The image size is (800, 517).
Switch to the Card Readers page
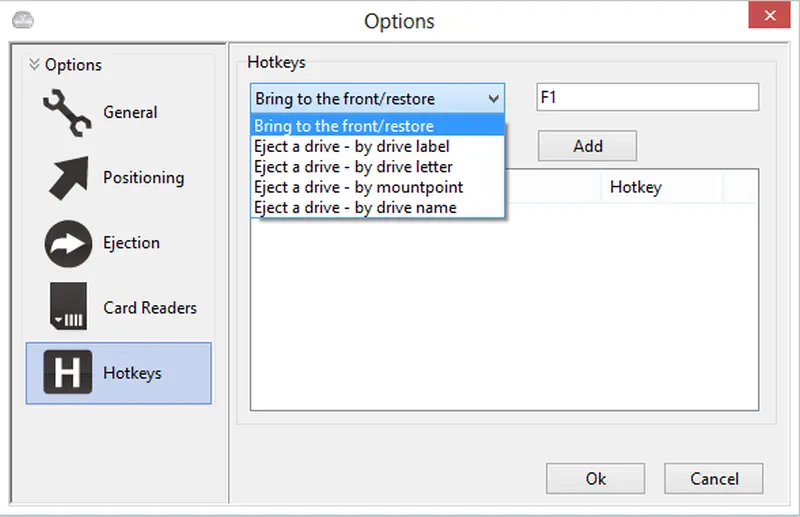[x=150, y=308]
